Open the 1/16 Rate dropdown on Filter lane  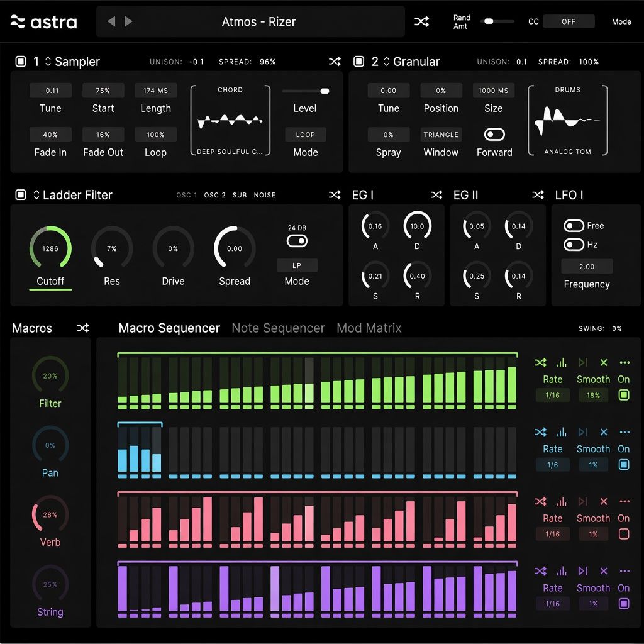(552, 395)
